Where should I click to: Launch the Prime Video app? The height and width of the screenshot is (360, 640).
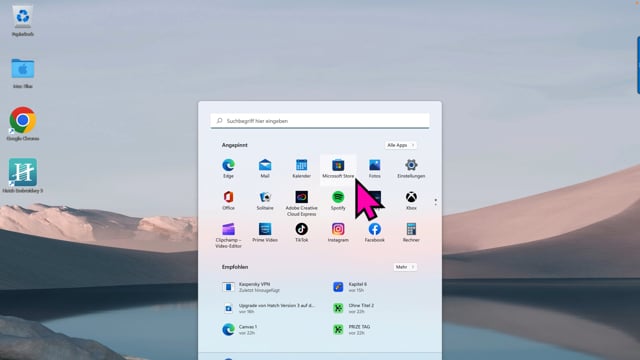pos(265,233)
